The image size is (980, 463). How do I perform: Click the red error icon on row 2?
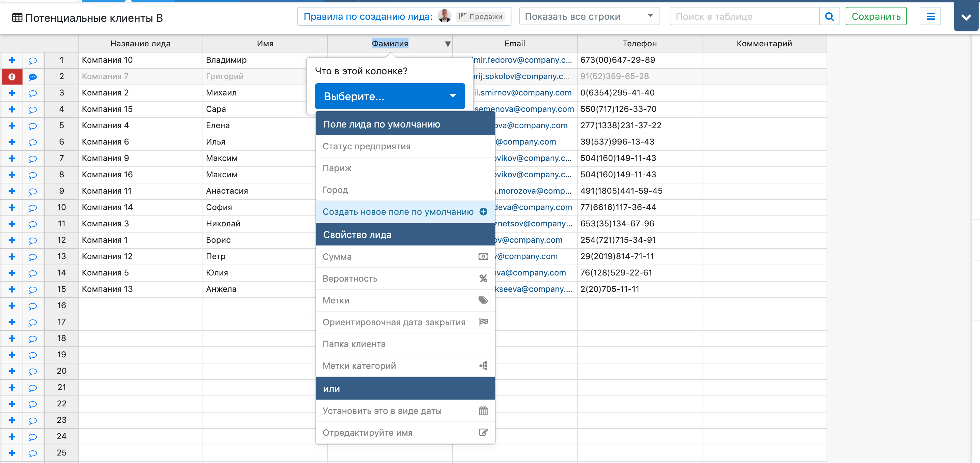click(12, 76)
